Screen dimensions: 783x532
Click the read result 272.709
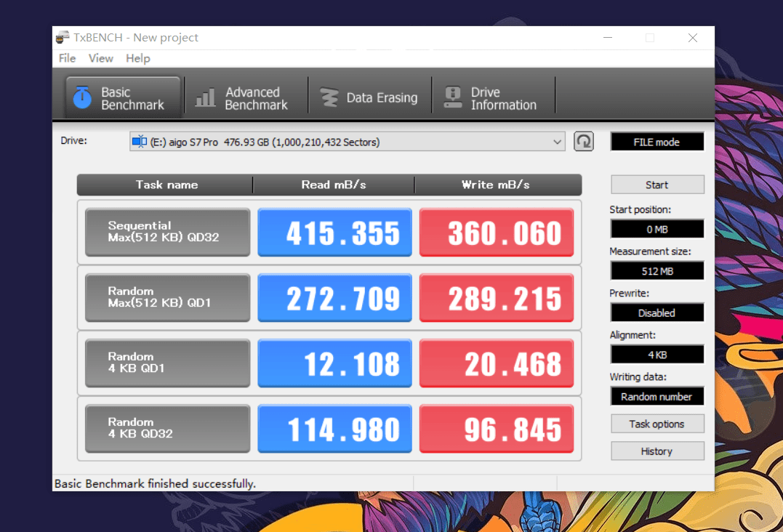[x=334, y=297]
